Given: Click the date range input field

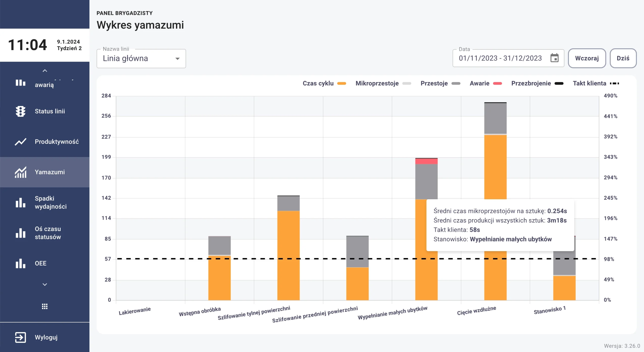Looking at the screenshot, I should (x=500, y=58).
